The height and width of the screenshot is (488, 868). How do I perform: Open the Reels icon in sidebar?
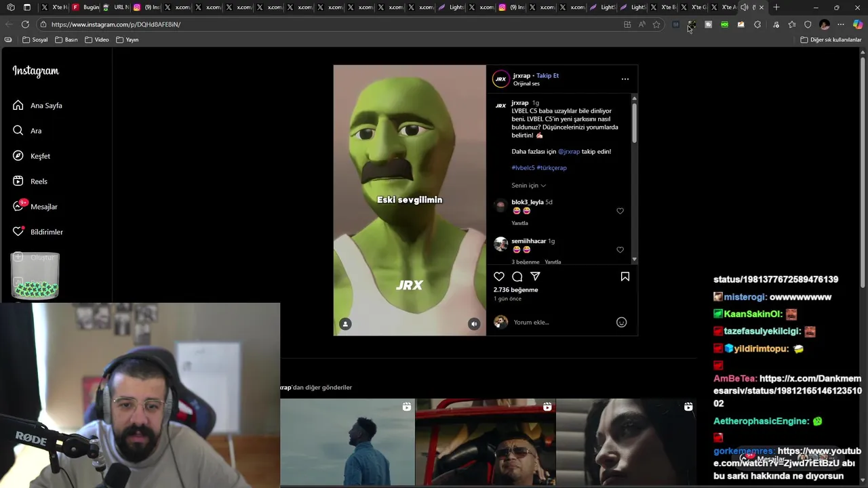(18, 181)
